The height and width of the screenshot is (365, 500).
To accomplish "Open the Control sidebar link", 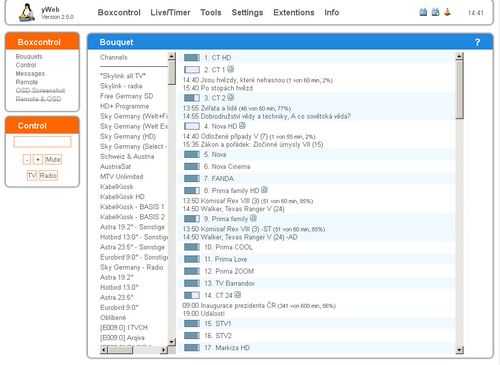I will [26, 65].
